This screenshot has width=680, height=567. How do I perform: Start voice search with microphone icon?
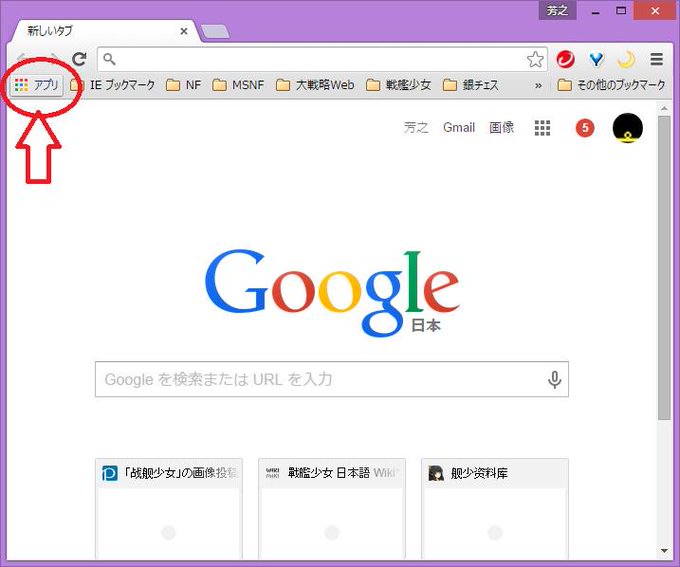(554, 380)
